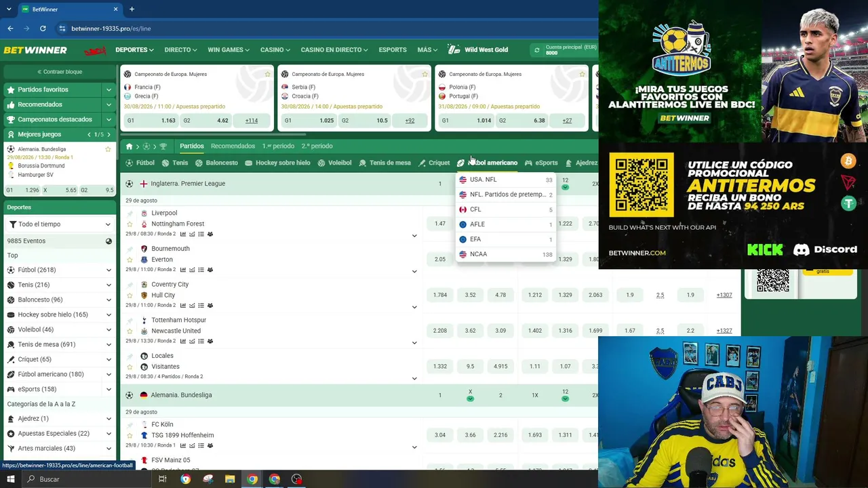Open File Explorer from the taskbar
Viewport: 868px width, 488px height.
(230, 479)
